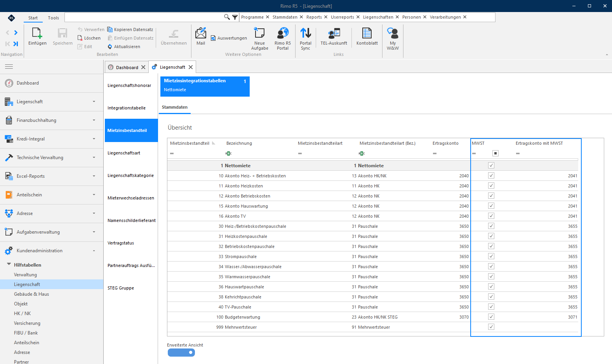Toggle MWST checkbox for Akonto Heizkosten

[491, 186]
